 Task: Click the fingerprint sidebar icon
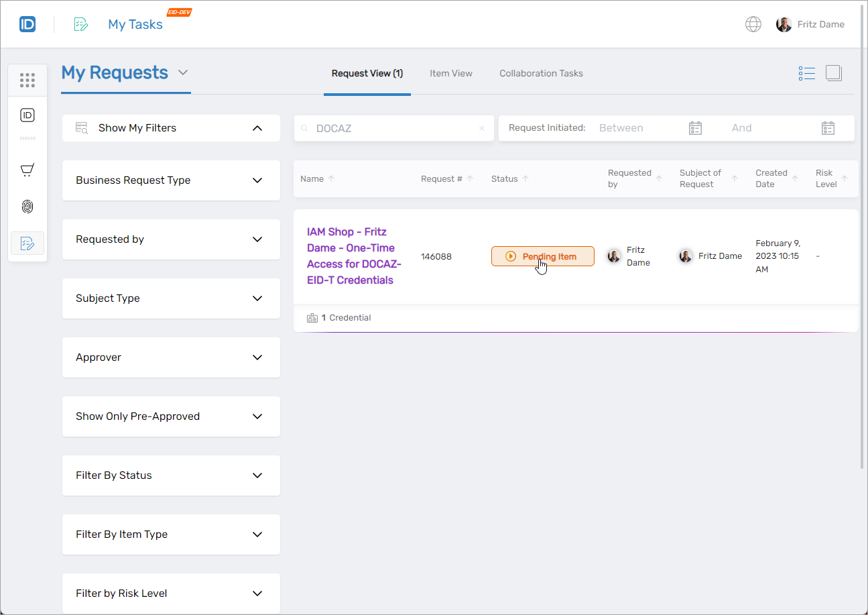click(x=27, y=207)
